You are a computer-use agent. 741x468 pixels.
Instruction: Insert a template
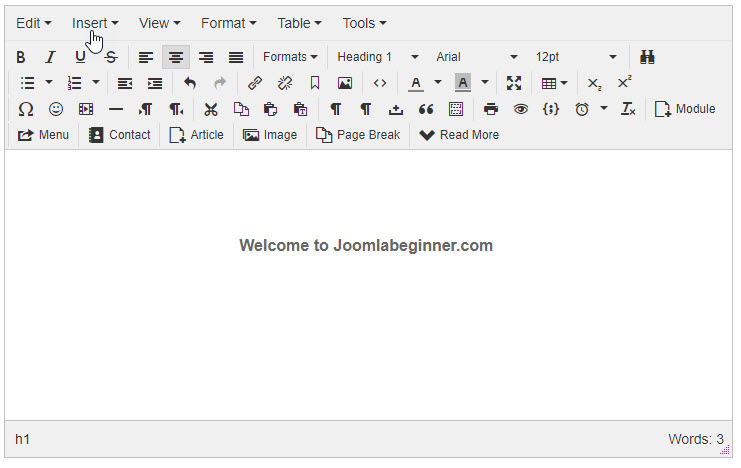click(456, 109)
